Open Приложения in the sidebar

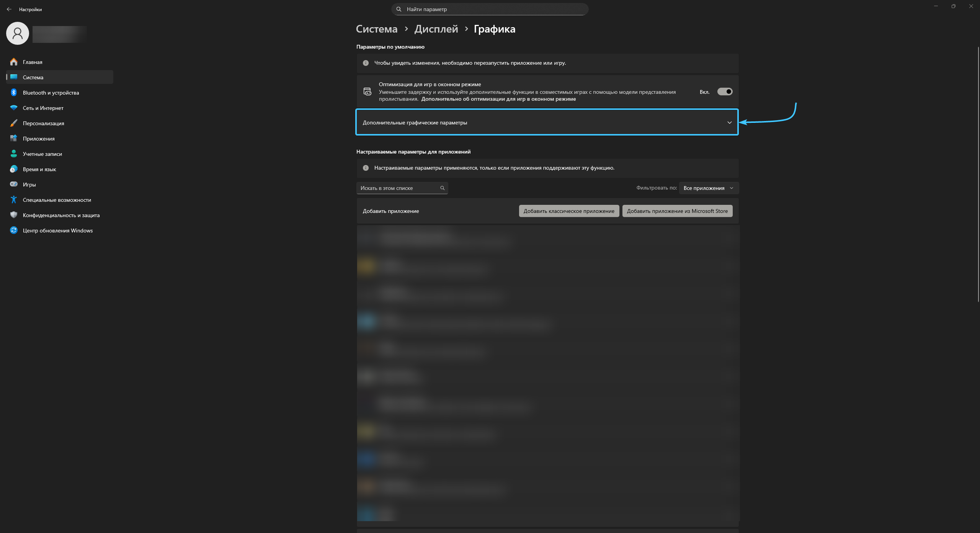(39, 139)
